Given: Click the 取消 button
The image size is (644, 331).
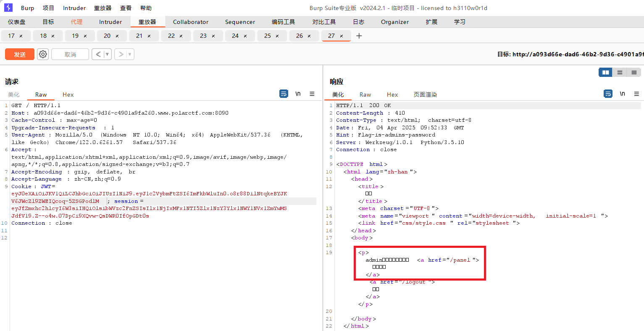Looking at the screenshot, I should [70, 54].
